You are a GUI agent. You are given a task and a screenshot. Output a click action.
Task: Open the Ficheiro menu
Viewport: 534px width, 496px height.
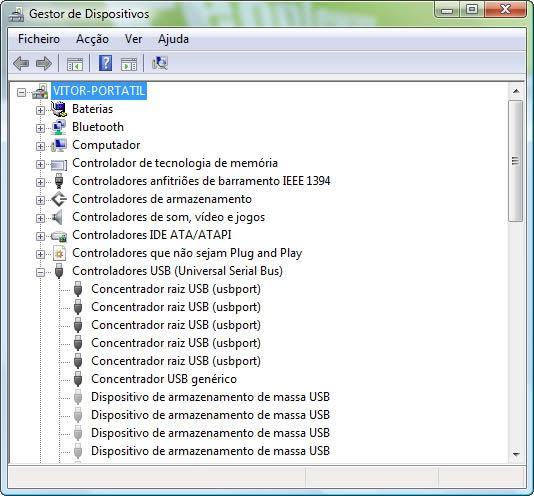[x=39, y=39]
